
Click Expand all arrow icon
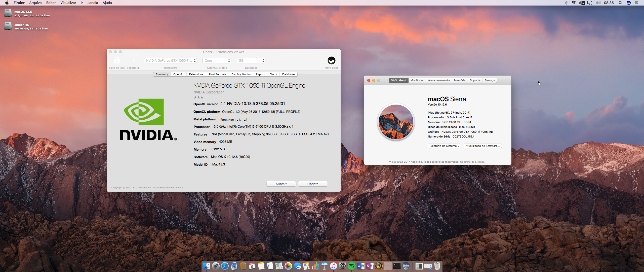click(x=134, y=60)
